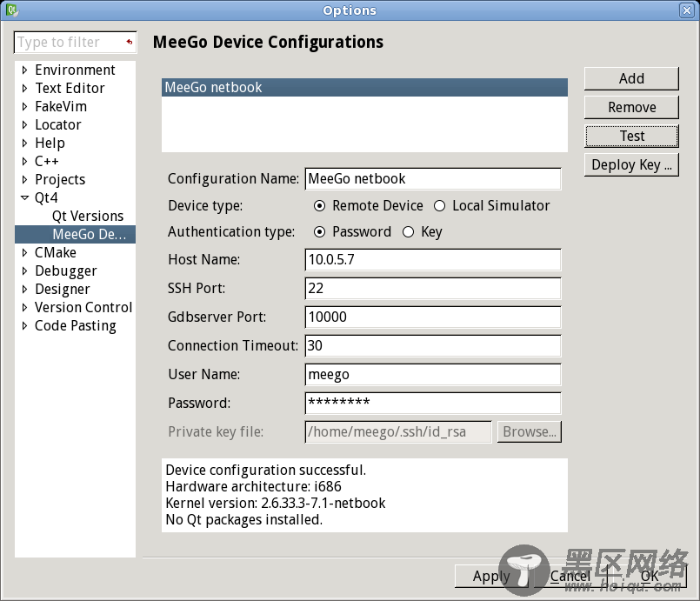
Task: Select Local Simulator radio button
Action: coord(440,206)
